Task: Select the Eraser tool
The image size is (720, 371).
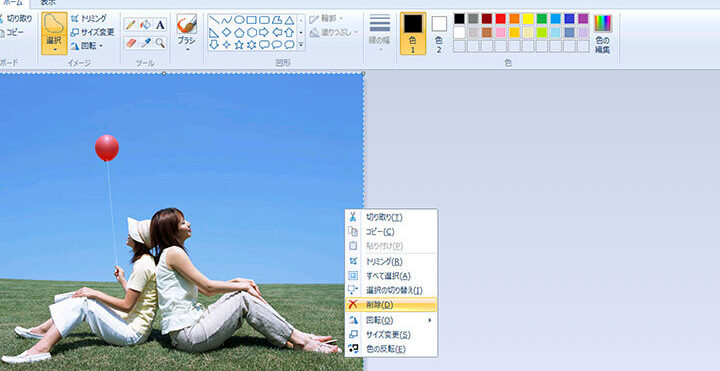Action: click(130, 43)
